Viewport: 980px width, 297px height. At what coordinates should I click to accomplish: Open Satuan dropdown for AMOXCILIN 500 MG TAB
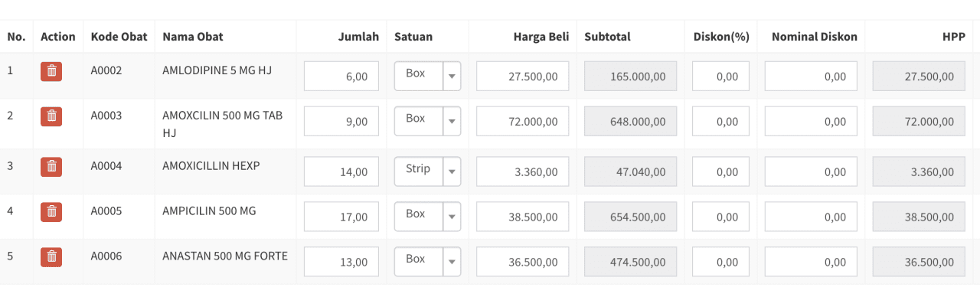428,121
